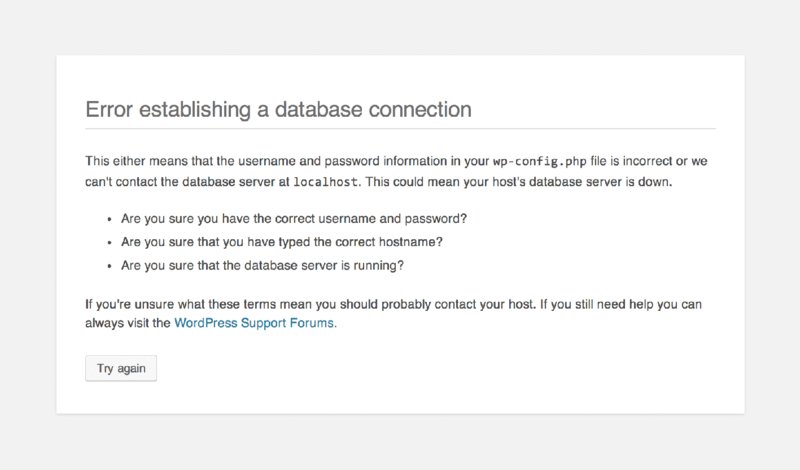Click the "database server is down" sentence
The width and height of the screenshot is (800, 470).
pyautogui.click(x=580, y=181)
